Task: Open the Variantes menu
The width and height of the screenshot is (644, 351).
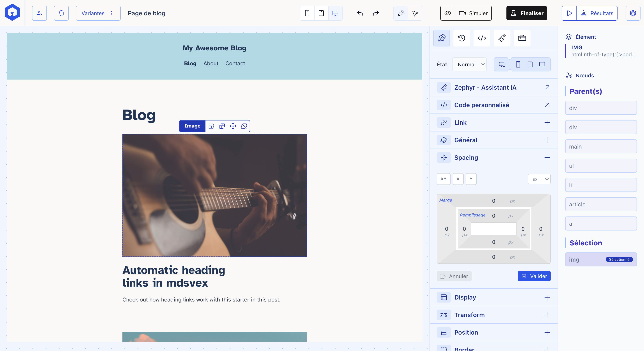Action: tap(98, 13)
